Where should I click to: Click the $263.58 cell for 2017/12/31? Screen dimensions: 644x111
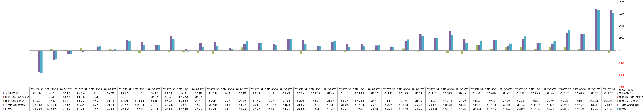418,105
